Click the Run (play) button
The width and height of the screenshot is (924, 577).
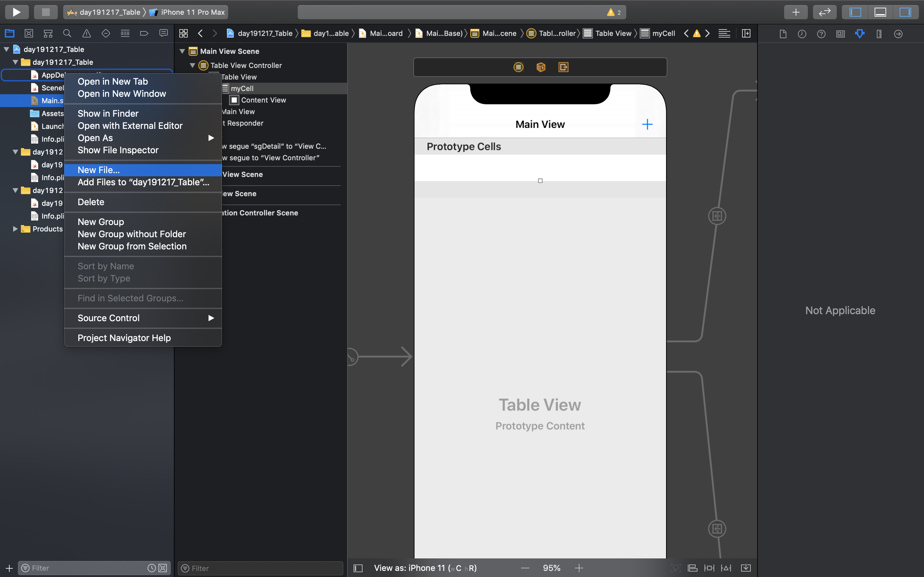point(16,12)
